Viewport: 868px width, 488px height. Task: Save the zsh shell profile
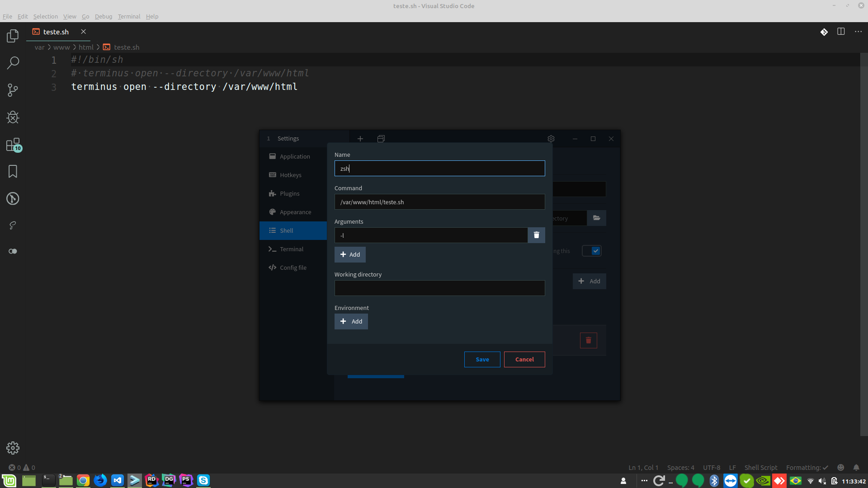pos(482,359)
